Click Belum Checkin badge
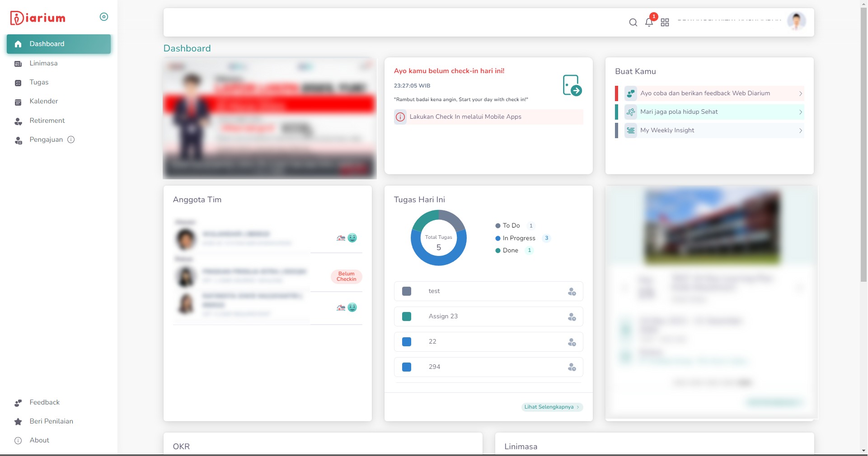Viewport: 868px width, 456px height. [346, 276]
